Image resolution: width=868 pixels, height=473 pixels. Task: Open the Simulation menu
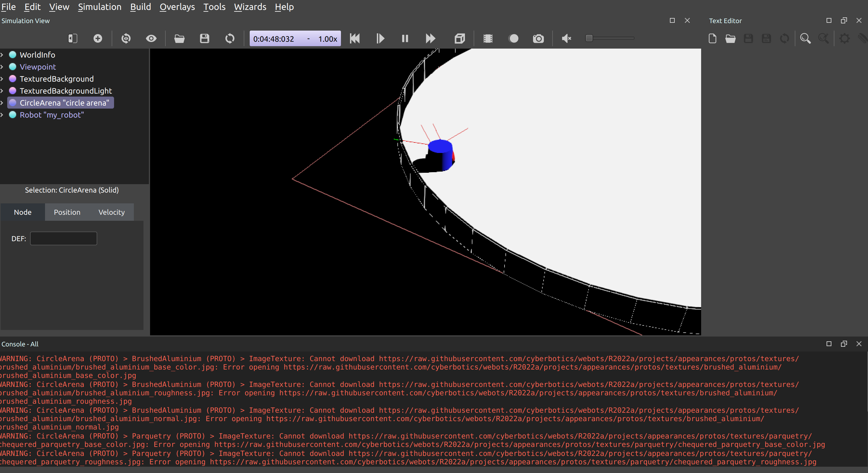99,7
